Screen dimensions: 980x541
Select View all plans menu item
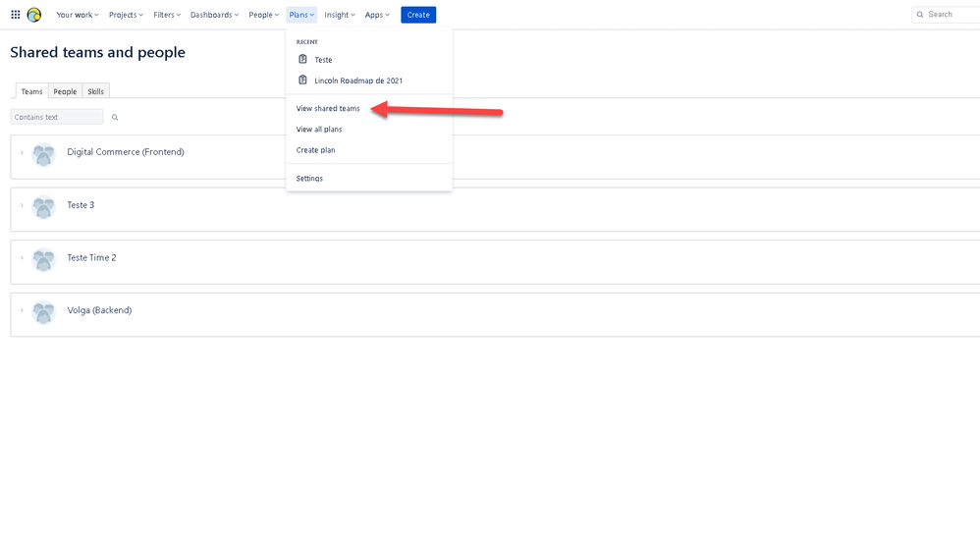pos(369,130)
